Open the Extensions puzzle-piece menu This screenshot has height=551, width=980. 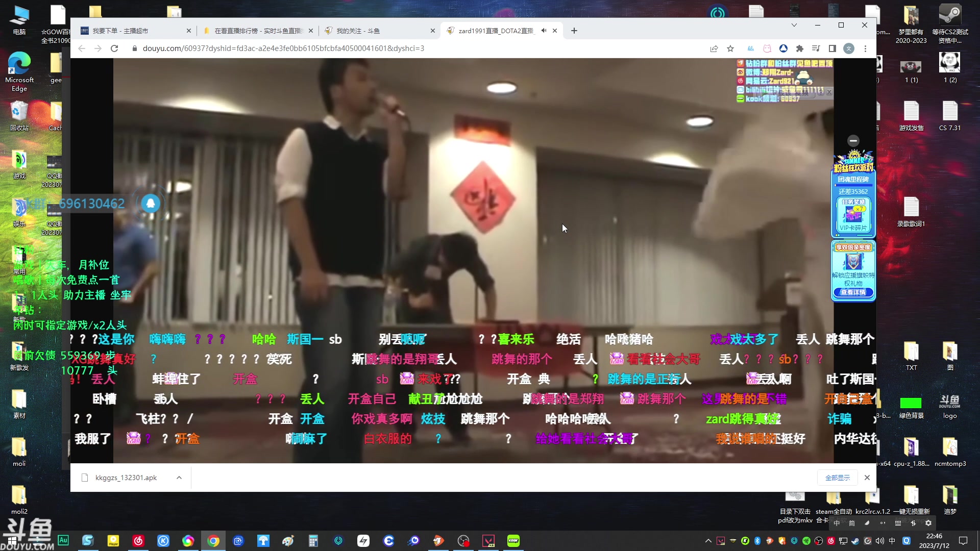coord(800,48)
